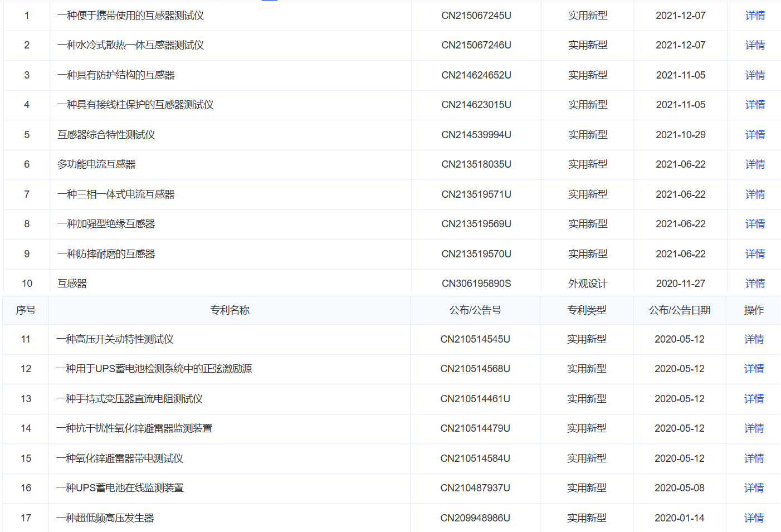Open 详情 link for patent CN215067246U
Screen dimensions: 781x532
755,45
